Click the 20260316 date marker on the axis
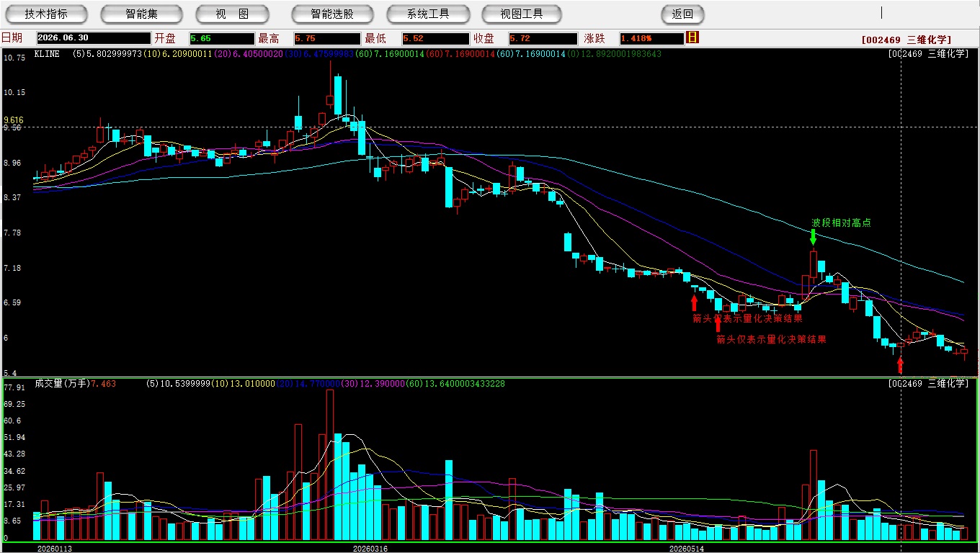The width and height of the screenshot is (980, 553). point(370,549)
